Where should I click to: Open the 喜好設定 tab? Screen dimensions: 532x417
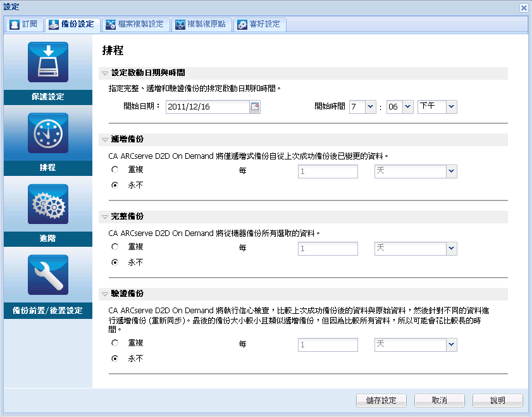(259, 25)
